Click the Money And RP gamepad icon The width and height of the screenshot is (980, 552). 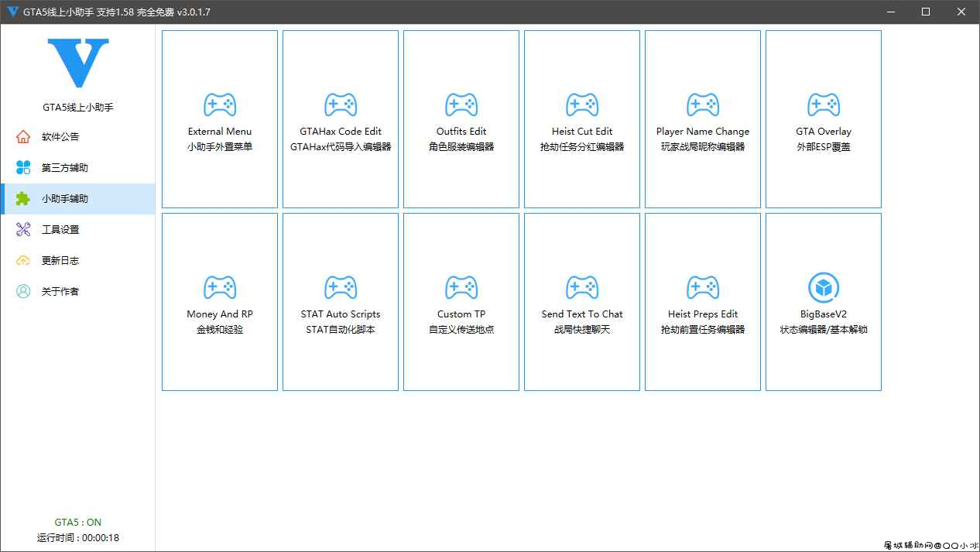pyautogui.click(x=220, y=288)
